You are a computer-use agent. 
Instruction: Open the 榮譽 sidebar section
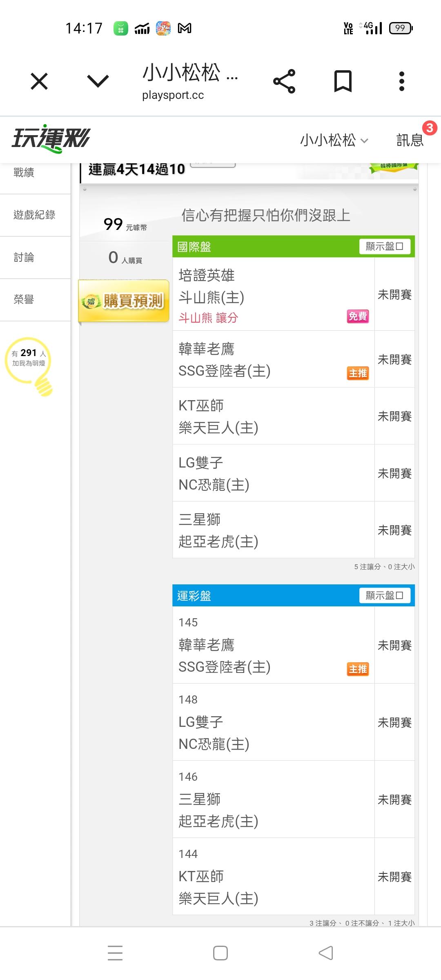pyautogui.click(x=24, y=299)
